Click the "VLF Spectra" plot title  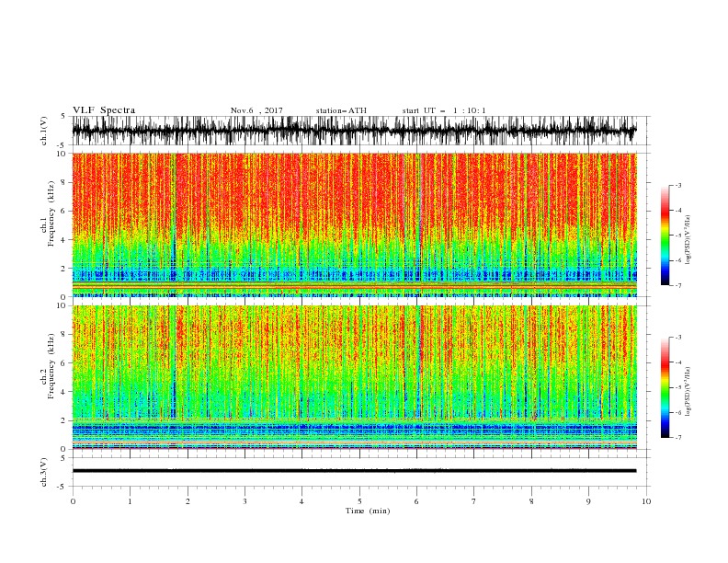tap(104, 110)
